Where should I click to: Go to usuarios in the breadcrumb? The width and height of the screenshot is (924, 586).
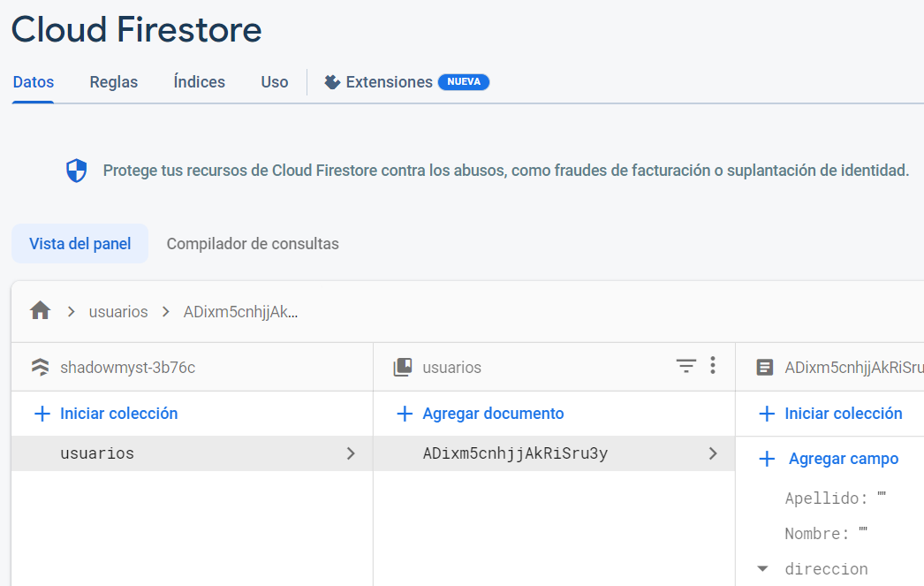click(x=118, y=312)
